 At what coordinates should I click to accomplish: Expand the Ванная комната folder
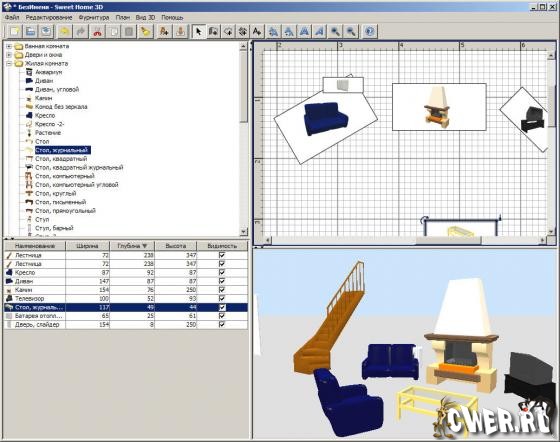pos(9,46)
